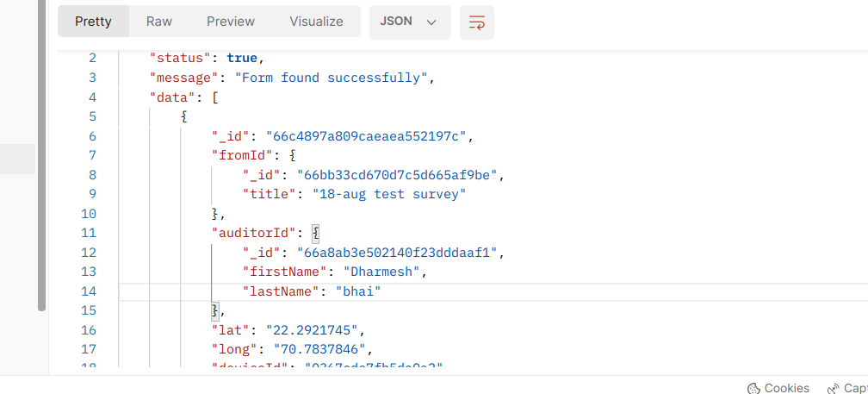Click the status value true
868x394 pixels.
click(242, 58)
